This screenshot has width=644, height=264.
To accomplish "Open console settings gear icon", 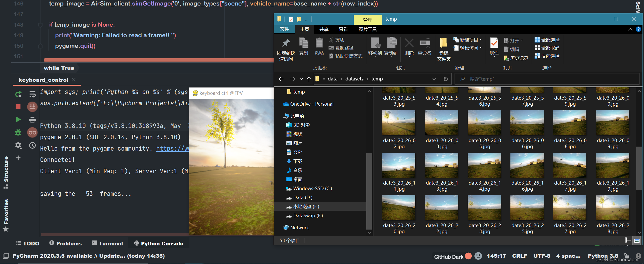I will point(18,145).
